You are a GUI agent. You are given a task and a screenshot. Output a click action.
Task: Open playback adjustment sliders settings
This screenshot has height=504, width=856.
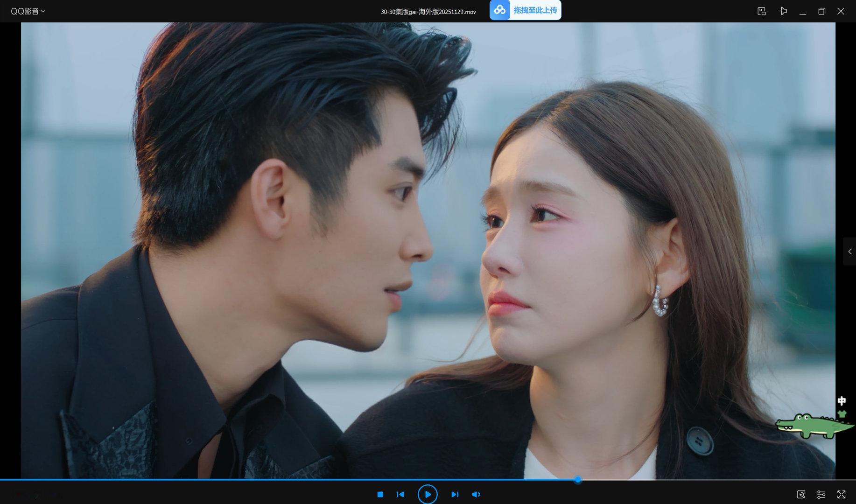(x=821, y=494)
